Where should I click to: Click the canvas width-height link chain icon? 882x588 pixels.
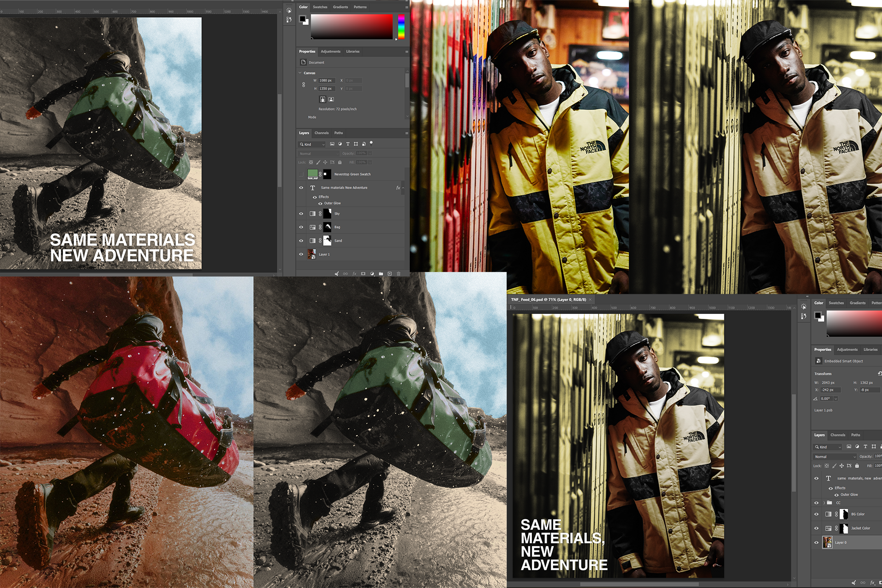(x=304, y=85)
